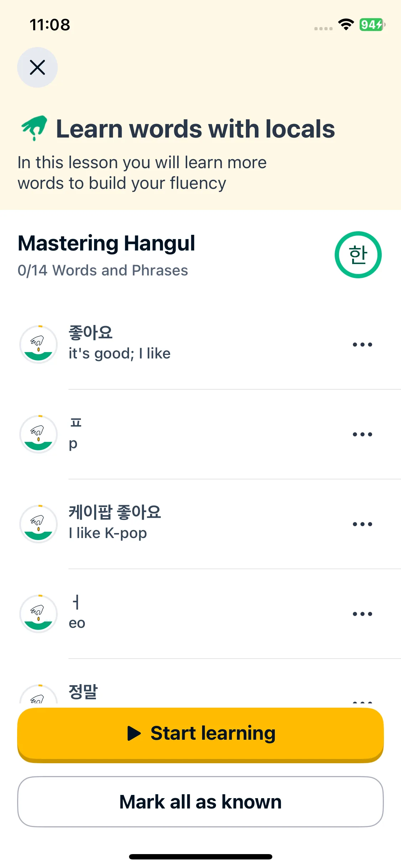Open the three-dot options for ㅍ
Image resolution: width=401 pixels, height=868 pixels.
[363, 434]
